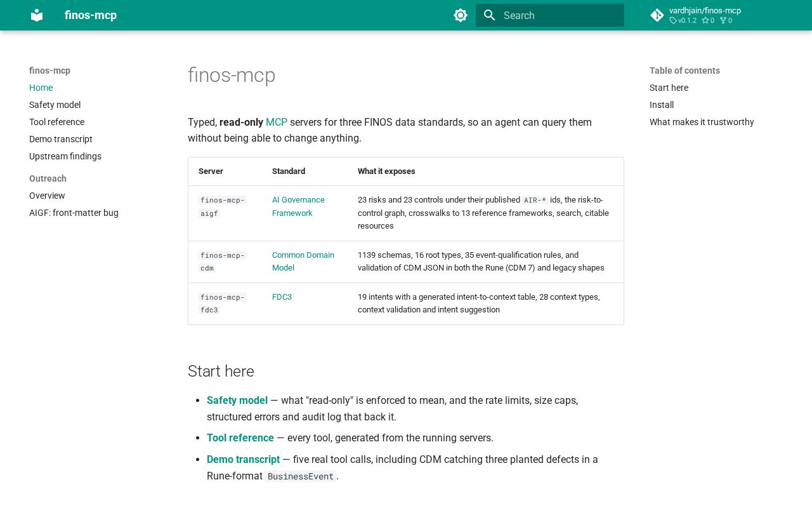Jump to Install in contents
812x508 pixels.
662,105
